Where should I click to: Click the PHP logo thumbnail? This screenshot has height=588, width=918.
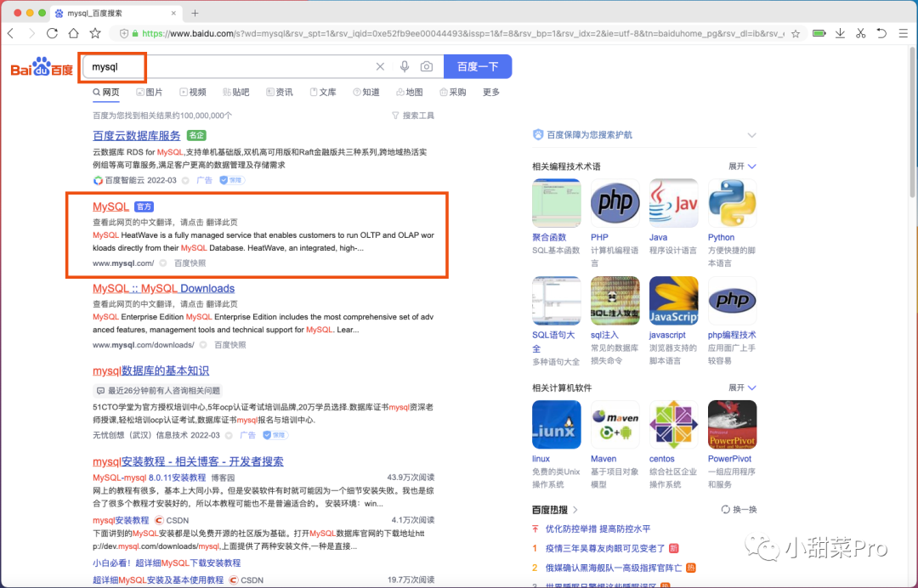(615, 203)
